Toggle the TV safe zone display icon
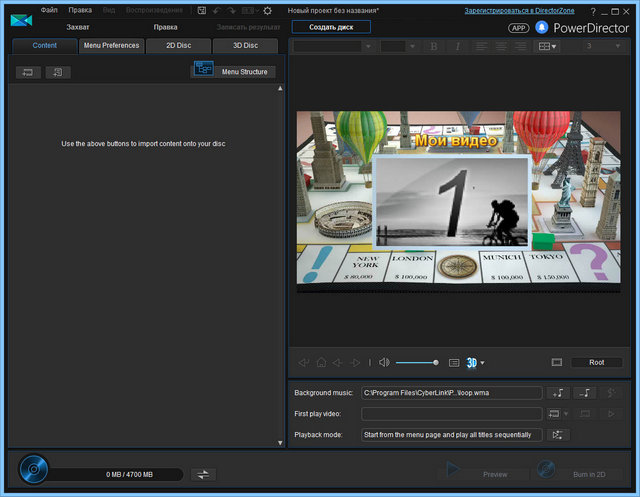 pyautogui.click(x=453, y=362)
